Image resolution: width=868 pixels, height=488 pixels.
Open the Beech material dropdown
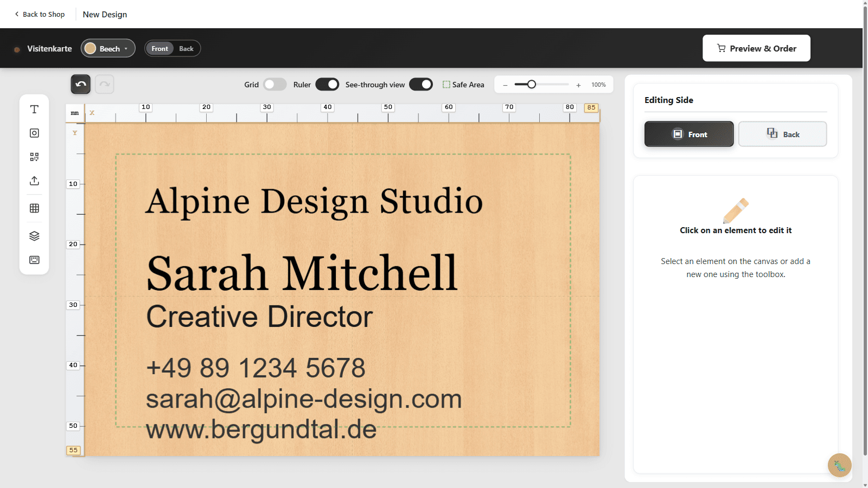108,48
